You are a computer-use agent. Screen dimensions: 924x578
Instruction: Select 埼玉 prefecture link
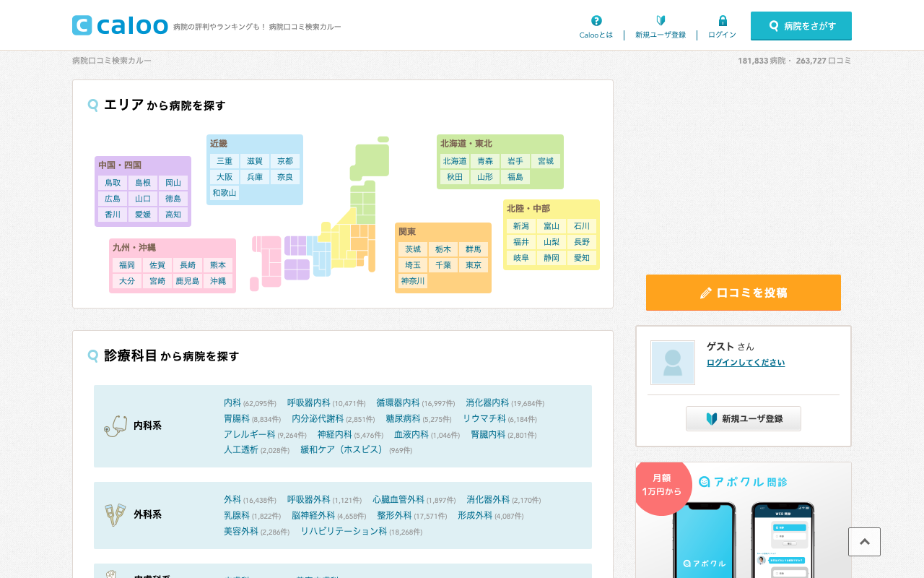point(413,265)
